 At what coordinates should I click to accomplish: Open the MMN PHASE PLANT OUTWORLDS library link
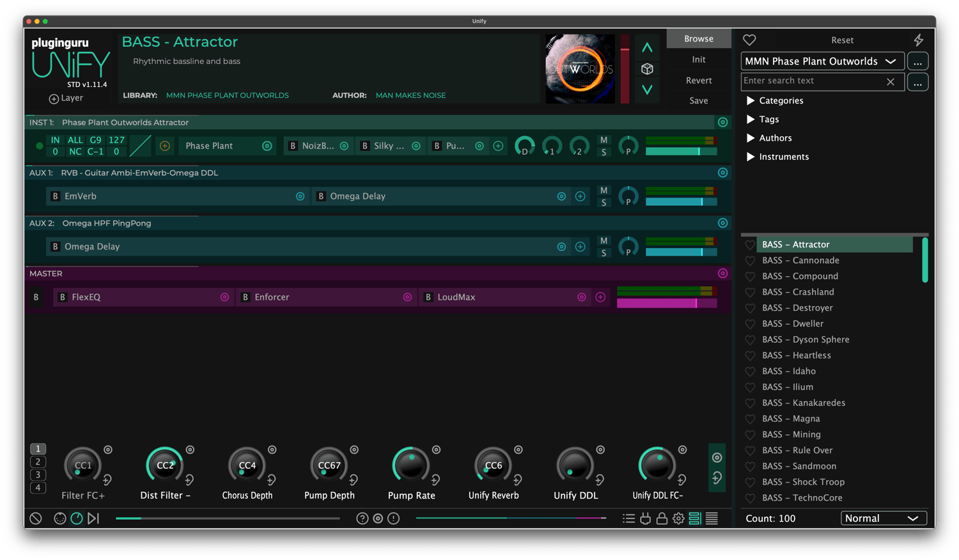coord(228,95)
